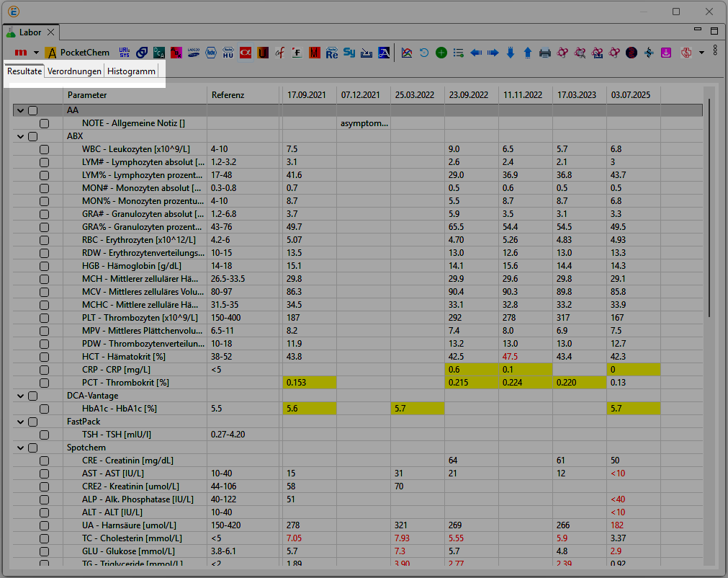
Task: Check the HbA1c row checkbox
Action: pyautogui.click(x=45, y=409)
